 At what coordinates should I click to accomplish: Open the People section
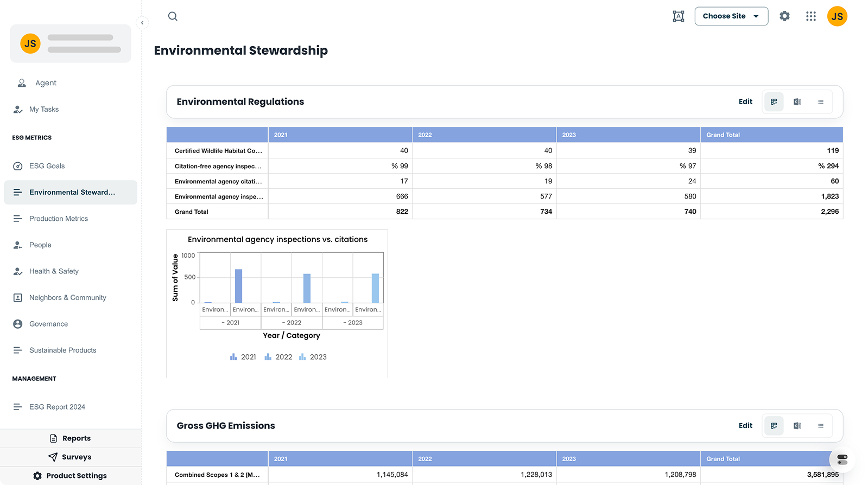coord(40,245)
